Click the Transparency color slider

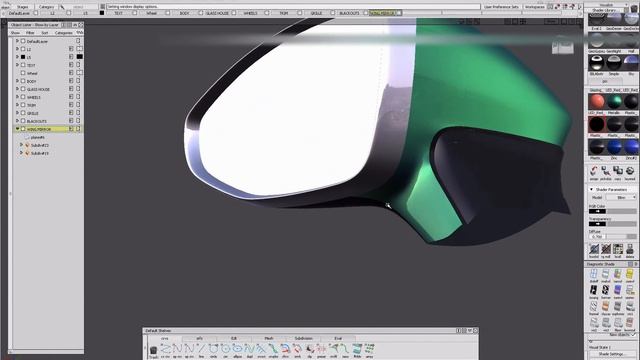[621, 224]
